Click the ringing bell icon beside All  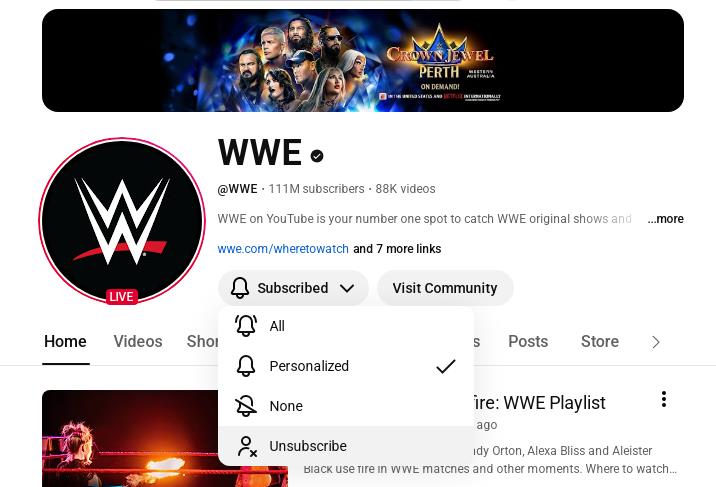click(246, 326)
